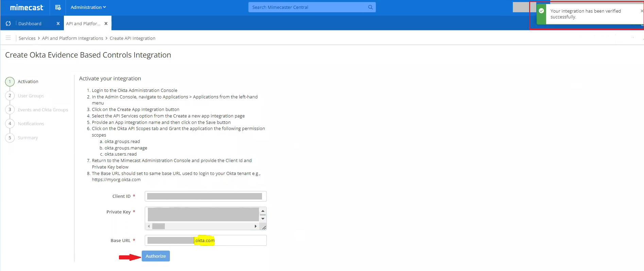Close the API and Platform tab
644x271 pixels.
tap(106, 23)
